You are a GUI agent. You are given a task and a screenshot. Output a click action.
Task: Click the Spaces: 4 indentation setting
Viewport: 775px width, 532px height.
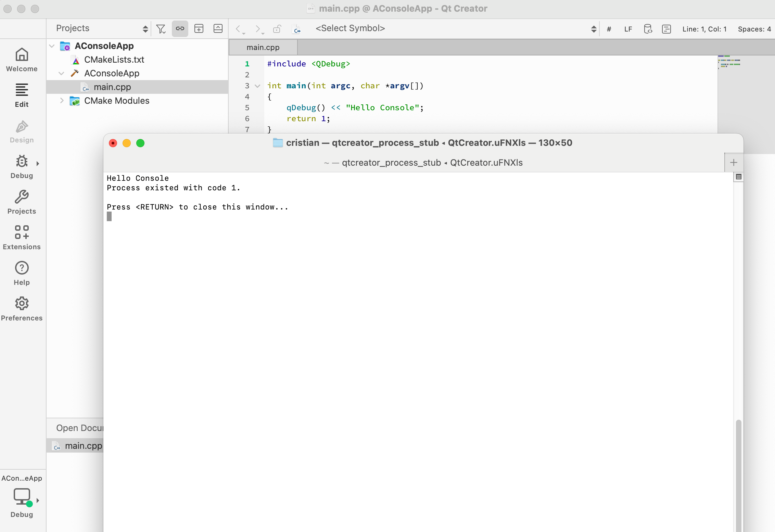754,29
